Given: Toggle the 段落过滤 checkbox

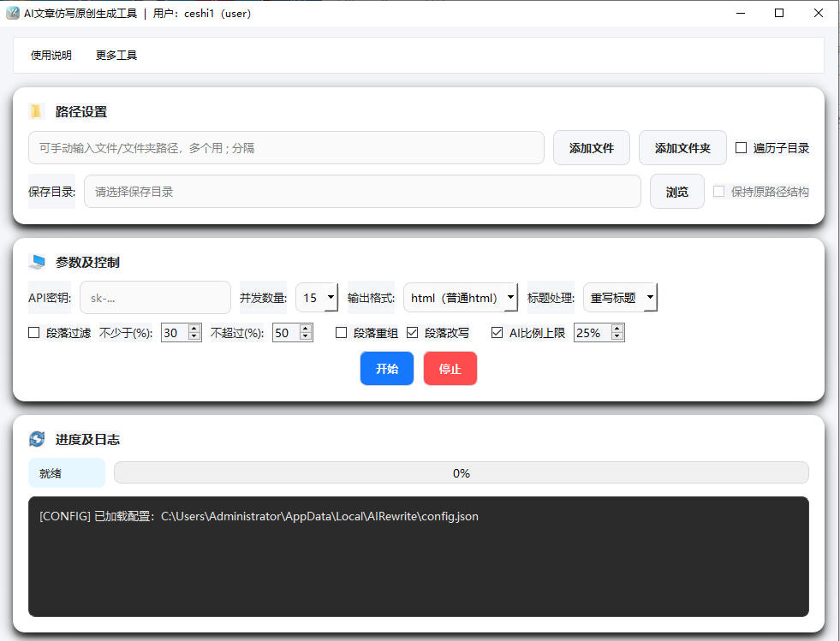Looking at the screenshot, I should pyautogui.click(x=34, y=333).
